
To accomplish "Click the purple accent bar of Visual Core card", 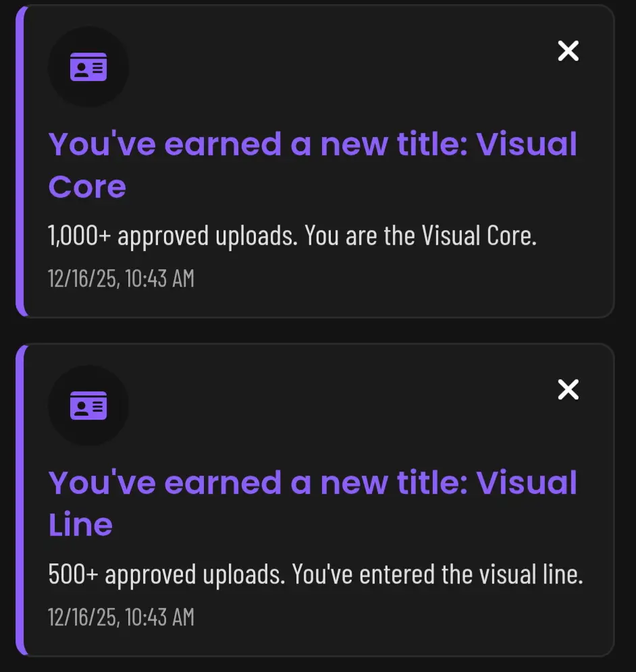I will click(x=20, y=161).
